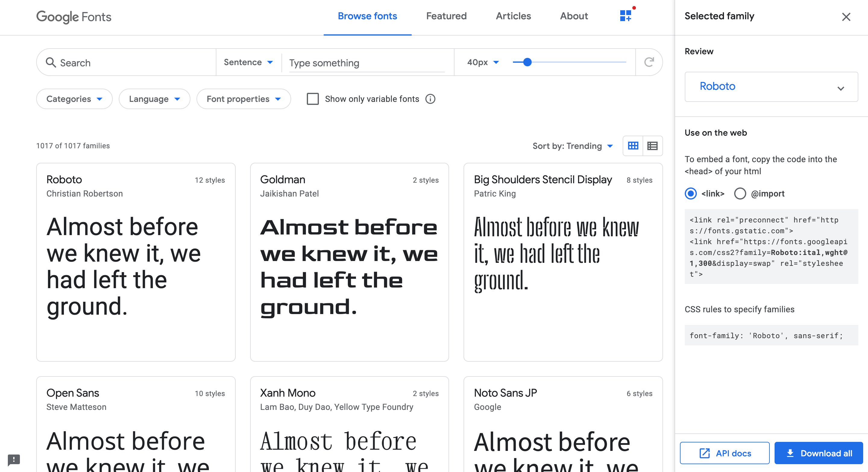
Task: Click Download all button
Action: tap(819, 453)
